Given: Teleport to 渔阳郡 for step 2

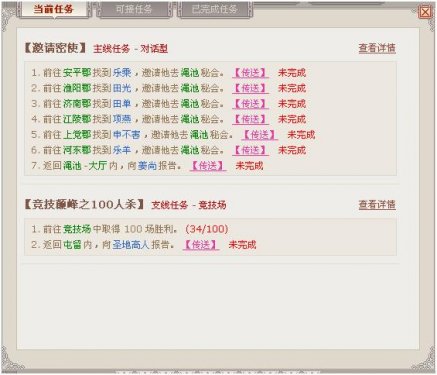Looking at the screenshot, I should coord(250,88).
